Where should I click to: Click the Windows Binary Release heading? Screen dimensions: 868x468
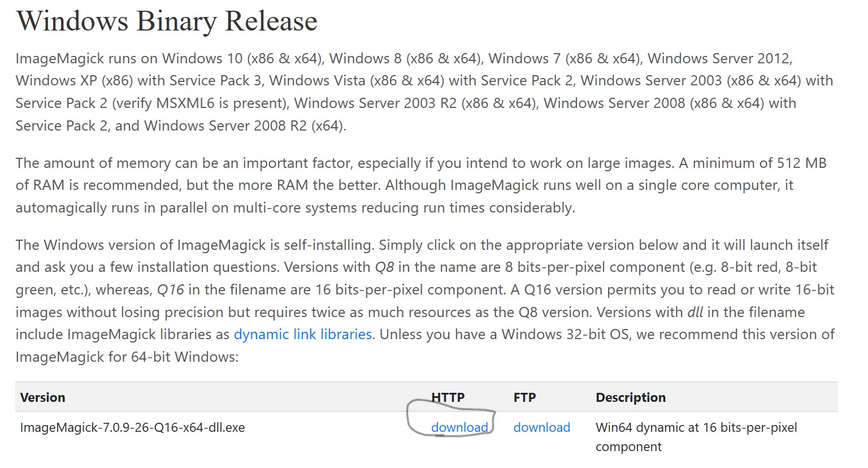point(167,21)
